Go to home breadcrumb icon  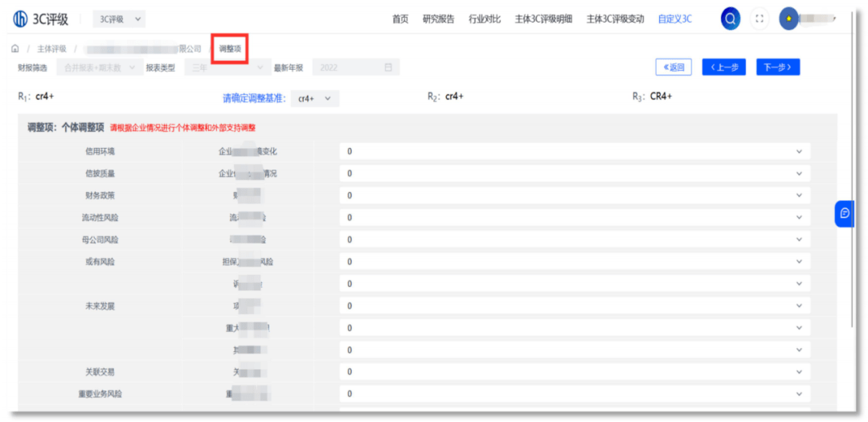tap(15, 49)
